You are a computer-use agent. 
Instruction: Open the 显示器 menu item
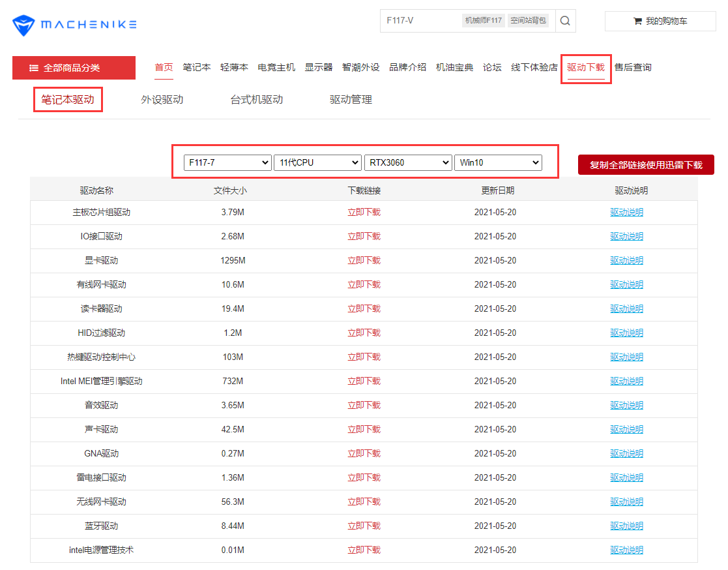click(319, 67)
